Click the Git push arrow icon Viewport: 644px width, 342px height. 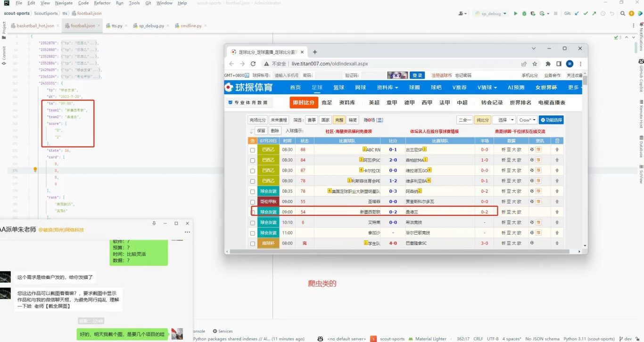pos(594,14)
